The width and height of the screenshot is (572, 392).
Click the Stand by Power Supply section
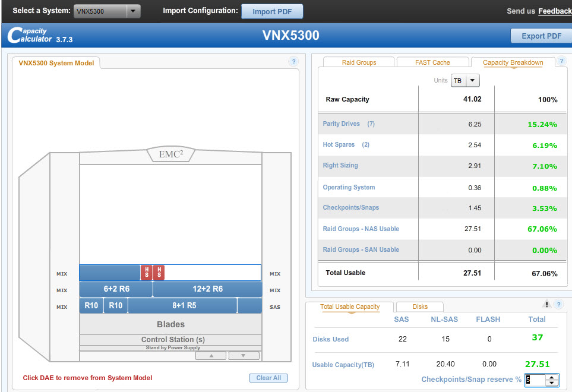pyautogui.click(x=170, y=347)
